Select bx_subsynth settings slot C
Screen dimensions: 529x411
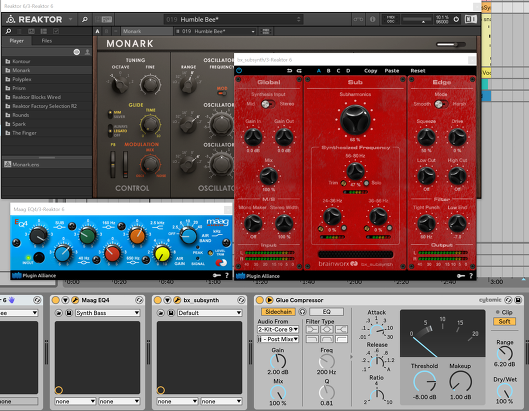click(x=338, y=71)
